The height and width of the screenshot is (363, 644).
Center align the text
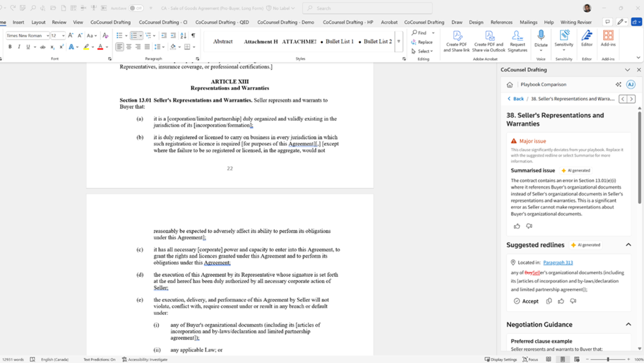click(129, 47)
